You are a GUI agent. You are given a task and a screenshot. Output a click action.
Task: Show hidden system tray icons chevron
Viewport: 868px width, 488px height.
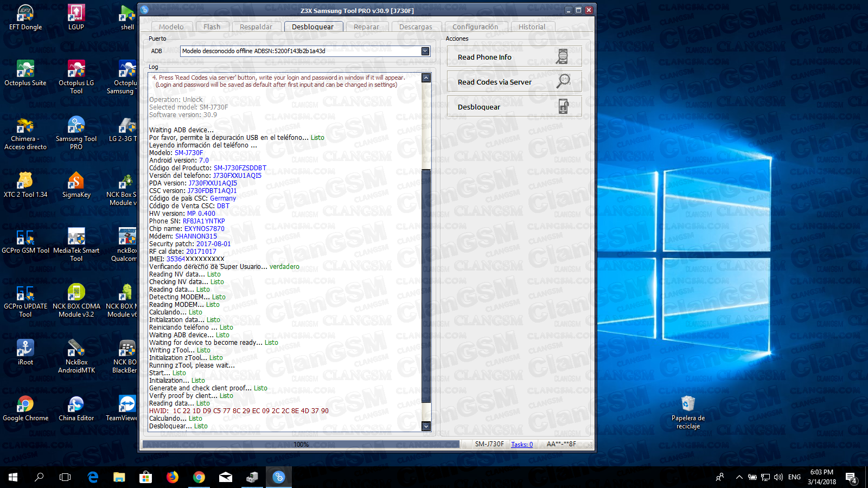(x=739, y=477)
